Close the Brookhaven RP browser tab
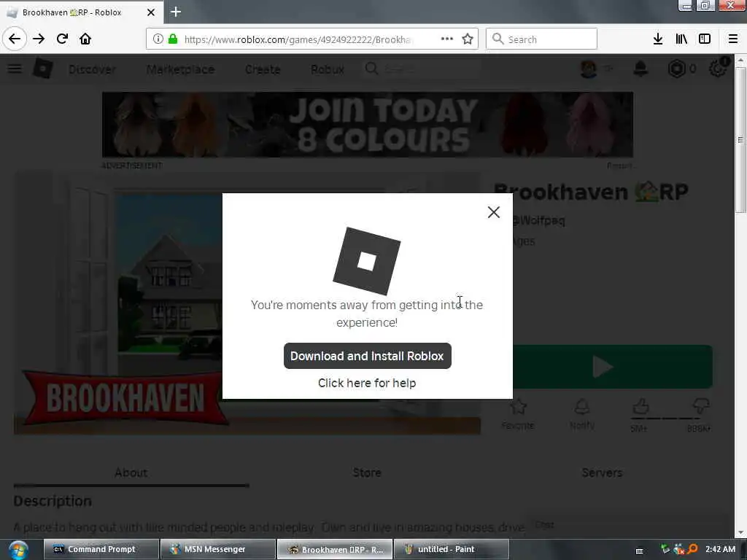Screen dimensions: 747x560 coord(151,12)
